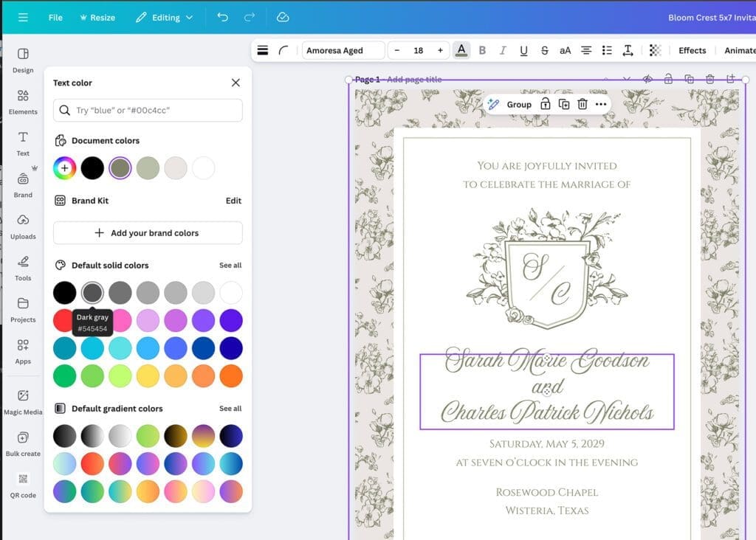Open the transparency checkerboard icon
756x540 pixels.
point(655,50)
